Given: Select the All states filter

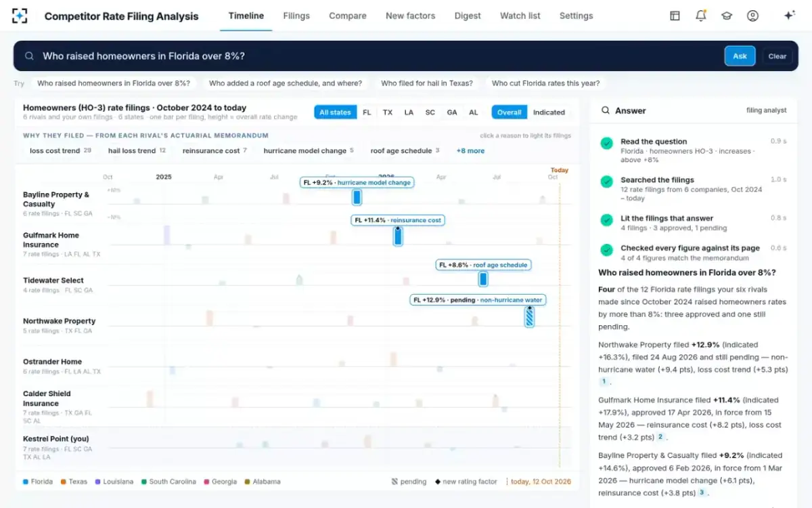Looking at the screenshot, I should [x=335, y=112].
